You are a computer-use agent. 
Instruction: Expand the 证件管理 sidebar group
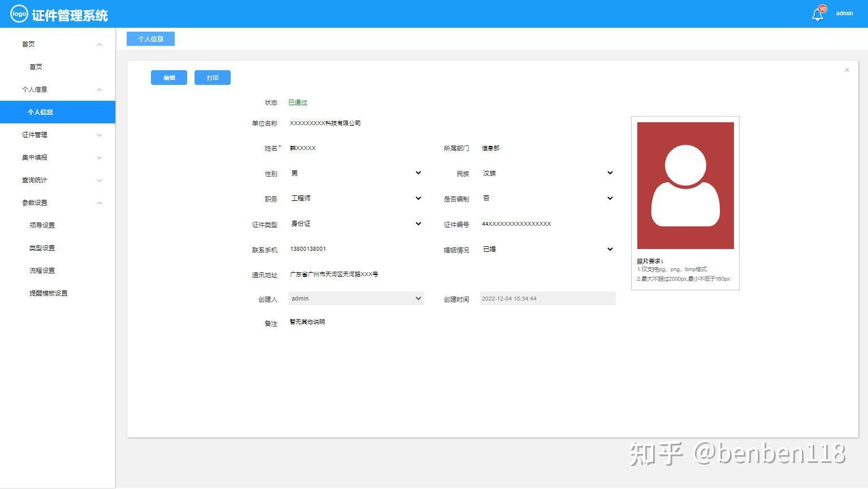point(58,135)
